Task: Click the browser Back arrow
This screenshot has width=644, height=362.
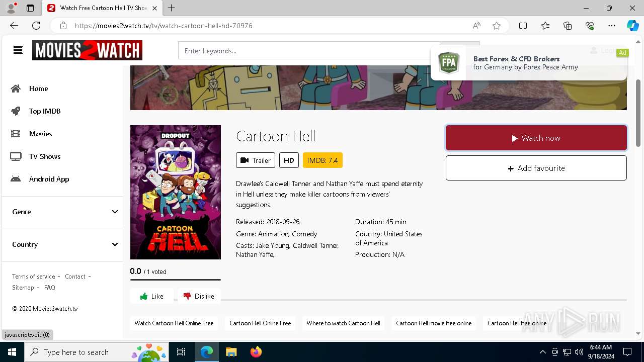Action: click(x=14, y=26)
